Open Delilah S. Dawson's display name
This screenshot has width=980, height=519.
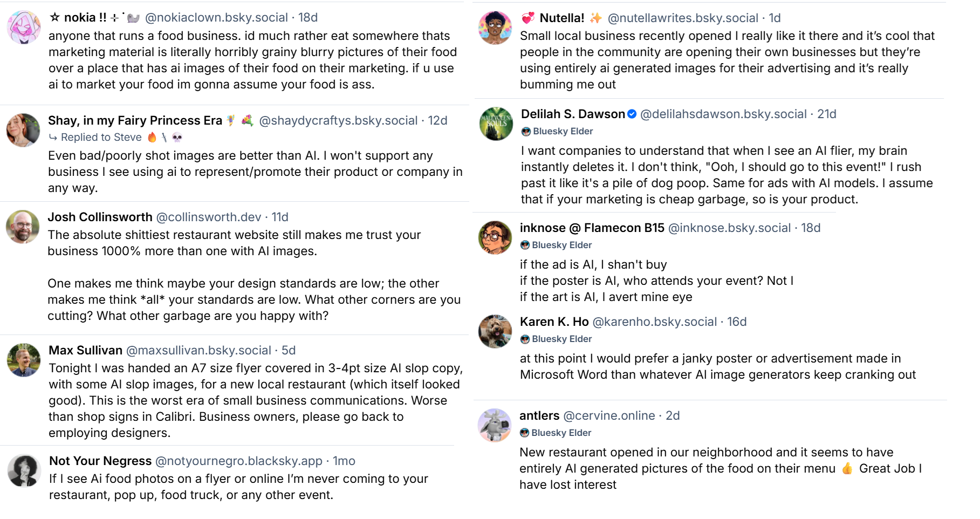573,114
